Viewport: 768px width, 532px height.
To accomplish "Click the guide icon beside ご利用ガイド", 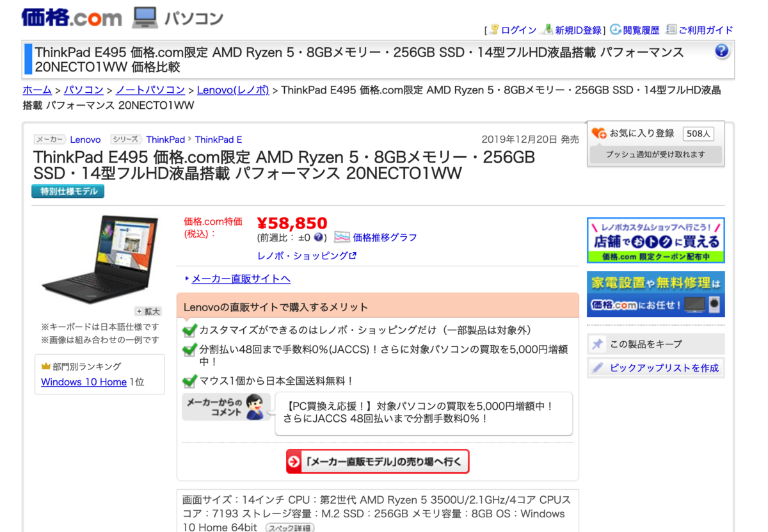I will point(671,29).
